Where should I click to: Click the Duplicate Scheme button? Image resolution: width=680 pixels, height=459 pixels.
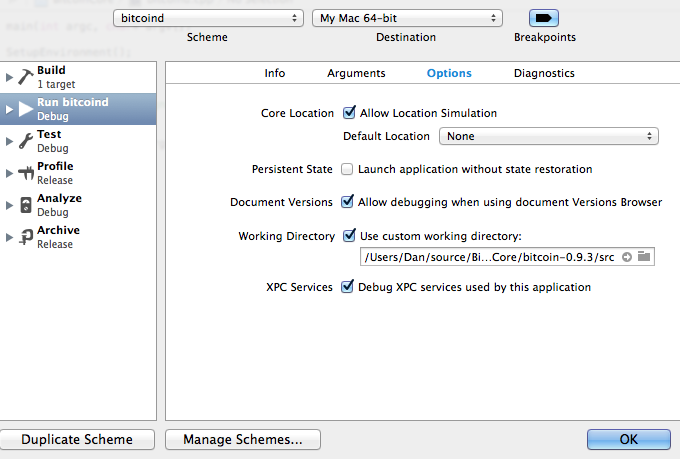tap(77, 439)
